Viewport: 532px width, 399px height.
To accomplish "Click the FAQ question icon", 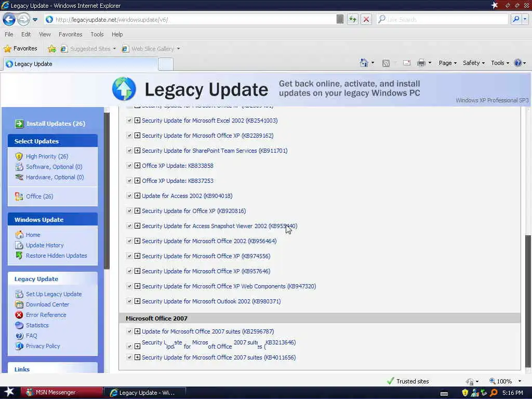I will coord(19,336).
